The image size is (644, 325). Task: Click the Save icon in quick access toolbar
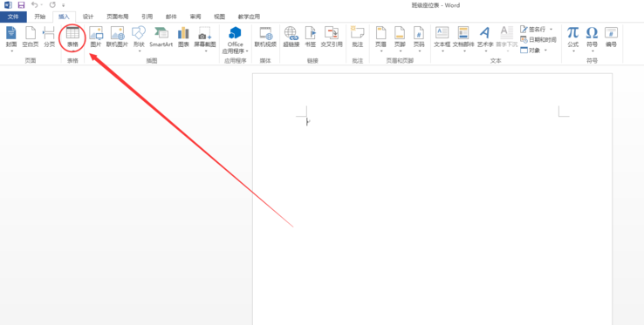(21, 5)
